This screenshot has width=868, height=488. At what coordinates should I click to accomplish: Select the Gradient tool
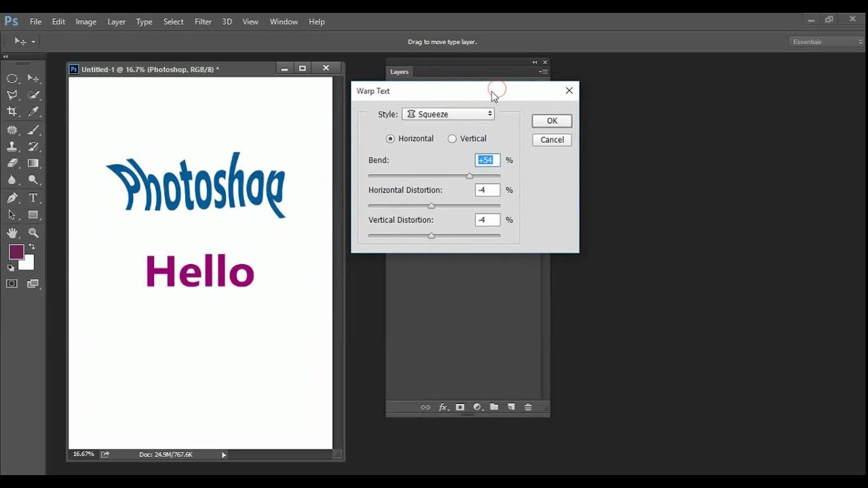tap(33, 163)
